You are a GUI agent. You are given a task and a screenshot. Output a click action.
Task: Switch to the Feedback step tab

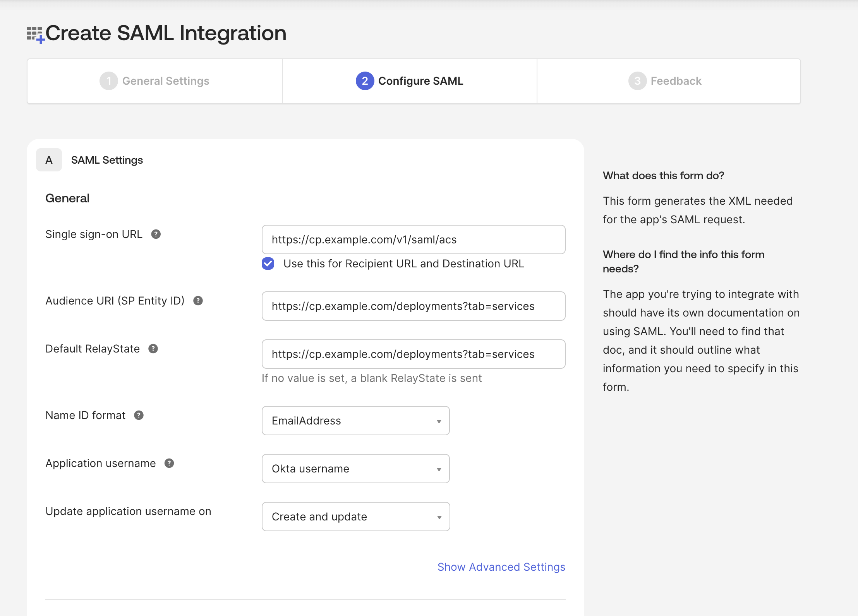click(676, 81)
